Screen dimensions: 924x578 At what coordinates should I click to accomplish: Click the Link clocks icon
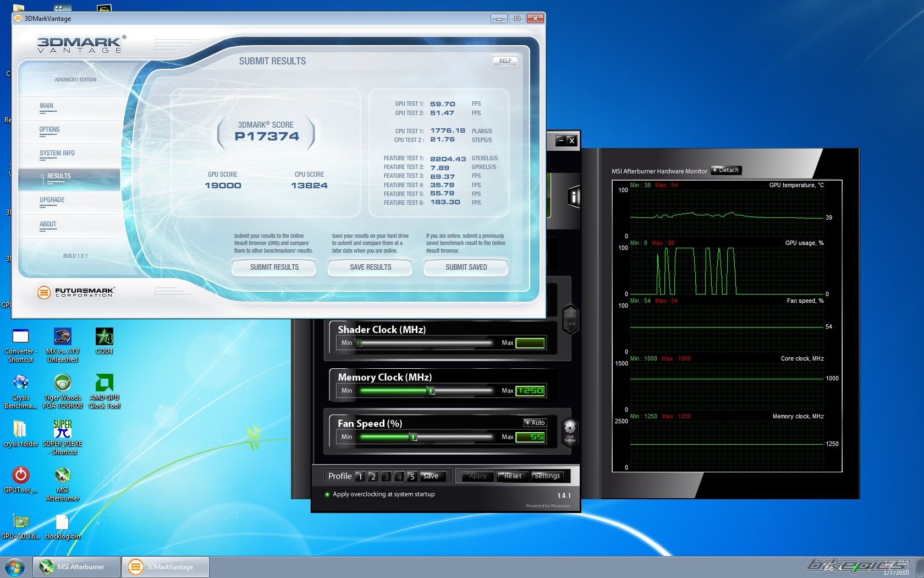pos(570,319)
